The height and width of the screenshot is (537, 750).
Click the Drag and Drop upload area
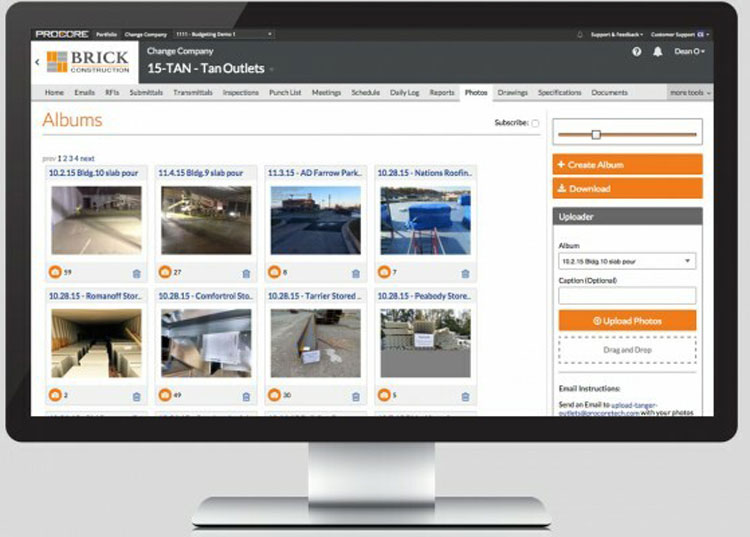(627, 350)
